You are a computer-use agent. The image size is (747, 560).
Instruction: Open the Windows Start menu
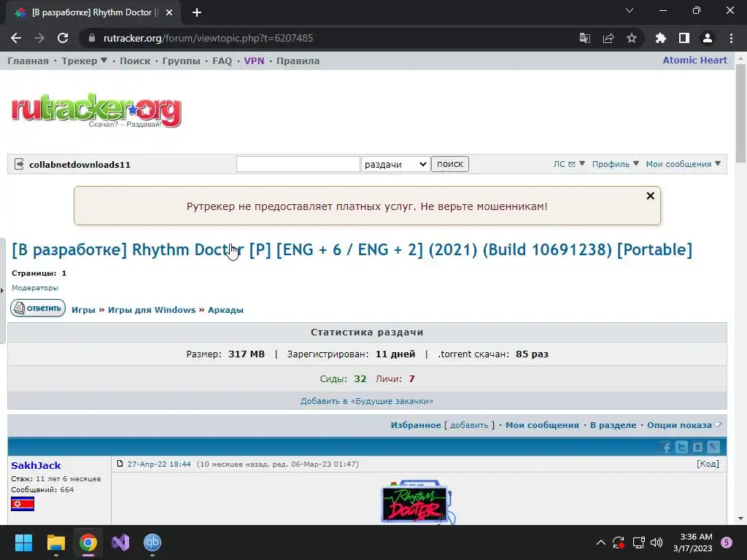23,542
